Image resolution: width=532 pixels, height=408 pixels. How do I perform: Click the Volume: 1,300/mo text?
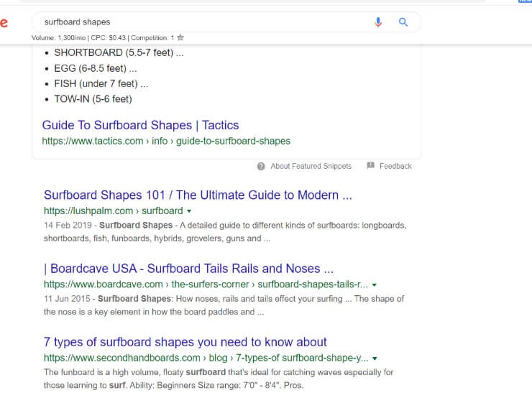point(58,38)
